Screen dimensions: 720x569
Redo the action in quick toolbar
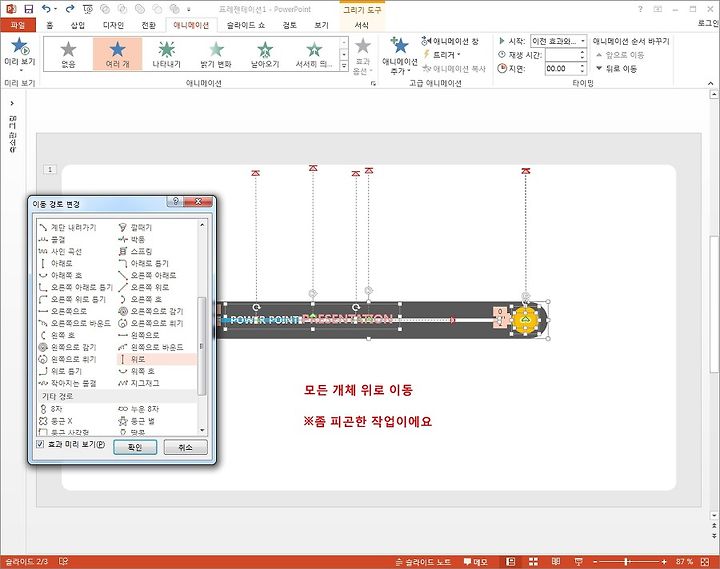point(70,9)
